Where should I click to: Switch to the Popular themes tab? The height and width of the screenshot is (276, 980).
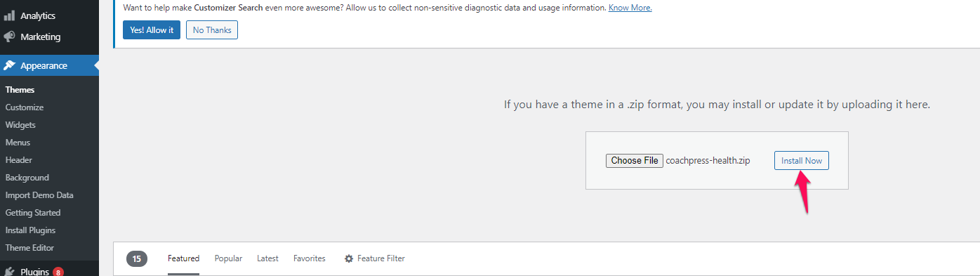[228, 258]
